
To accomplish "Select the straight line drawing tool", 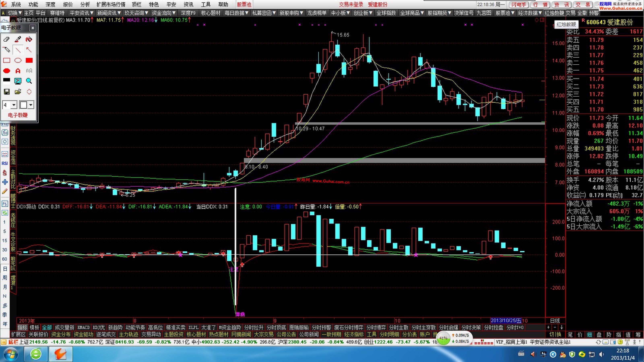I will (x=18, y=50).
